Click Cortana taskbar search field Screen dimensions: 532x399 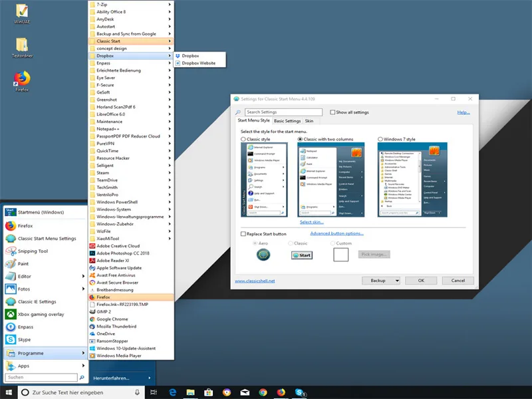coord(81,392)
